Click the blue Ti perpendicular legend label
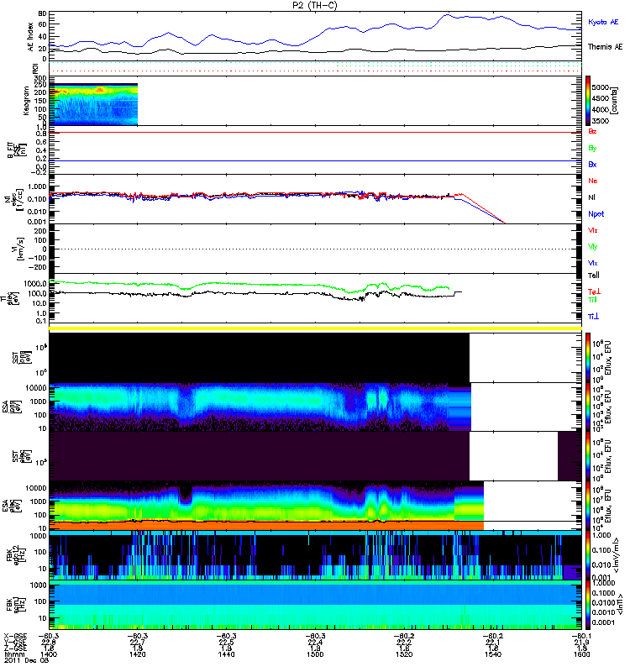The image size is (630, 672). 593,317
